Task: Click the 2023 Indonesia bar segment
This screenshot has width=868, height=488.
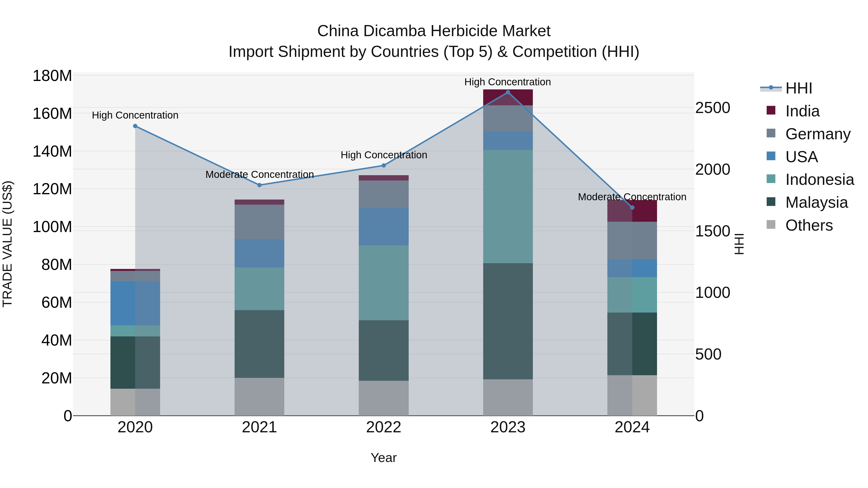Action: coord(508,207)
